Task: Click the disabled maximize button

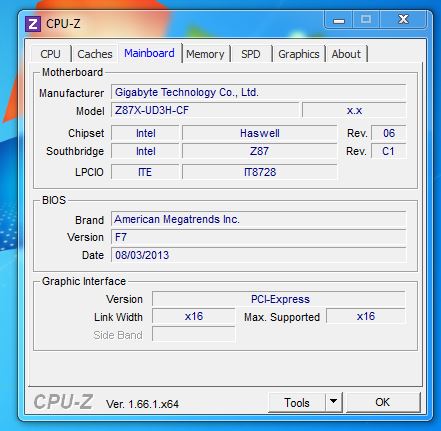Action: (x=366, y=19)
